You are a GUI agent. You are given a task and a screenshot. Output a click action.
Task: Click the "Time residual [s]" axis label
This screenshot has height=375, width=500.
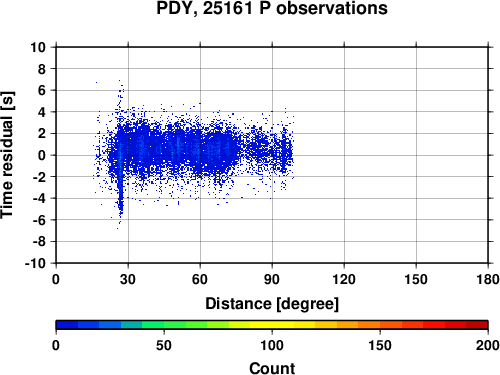click(7, 155)
